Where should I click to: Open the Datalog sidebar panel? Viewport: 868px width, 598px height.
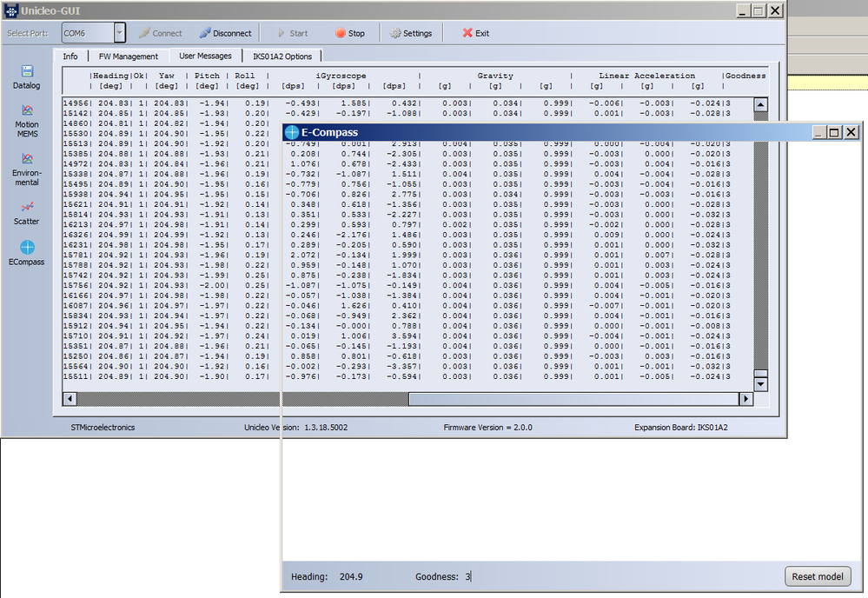27,76
